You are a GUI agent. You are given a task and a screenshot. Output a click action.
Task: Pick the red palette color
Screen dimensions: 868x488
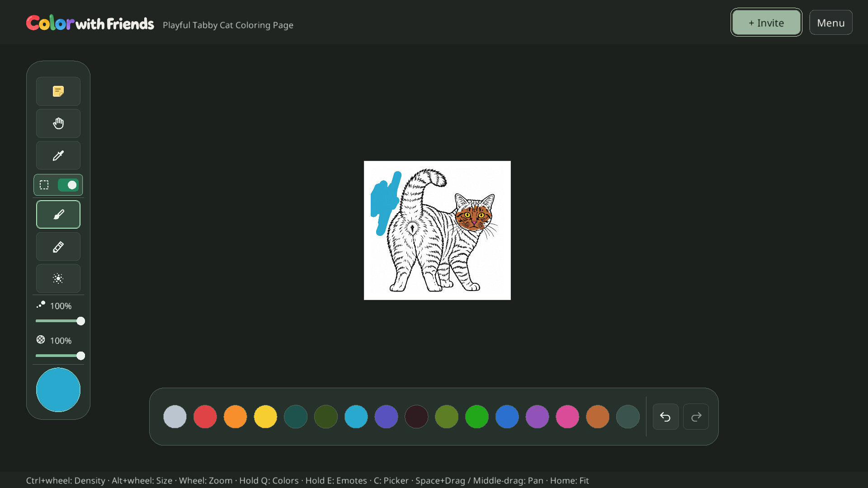[x=205, y=417]
